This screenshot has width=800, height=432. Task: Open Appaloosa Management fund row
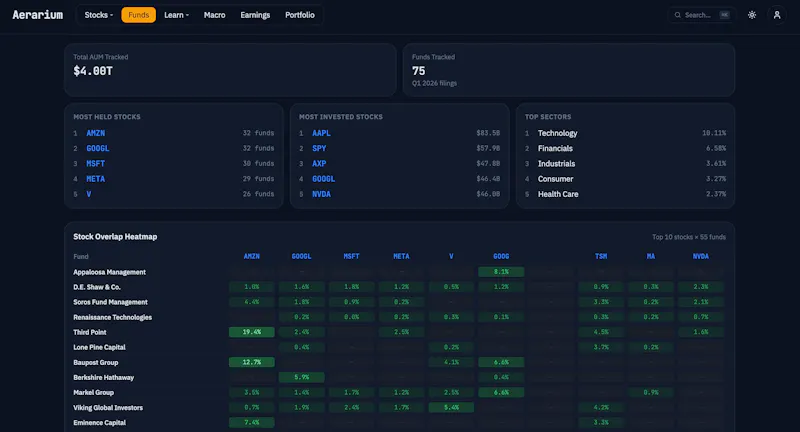pos(109,272)
